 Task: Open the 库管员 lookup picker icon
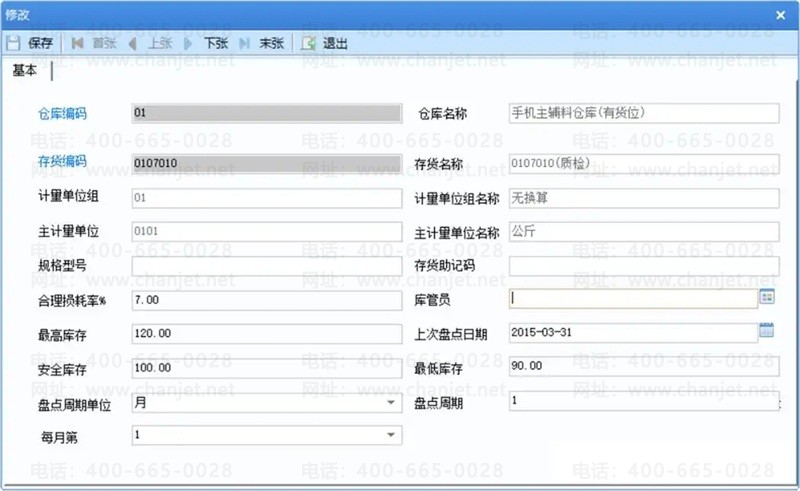767,297
